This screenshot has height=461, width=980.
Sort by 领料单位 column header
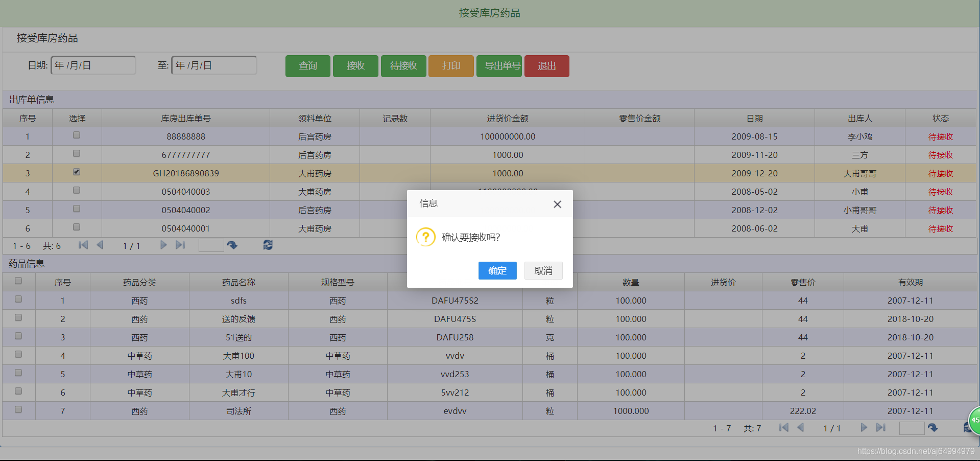315,118
